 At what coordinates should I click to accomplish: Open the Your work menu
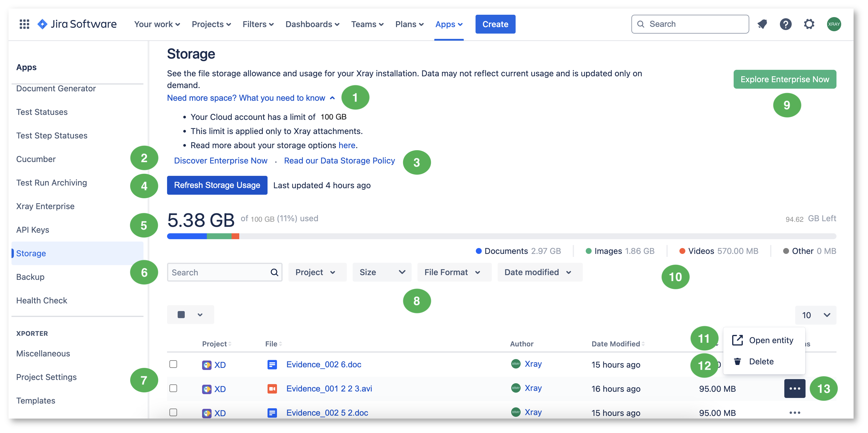pyautogui.click(x=157, y=24)
